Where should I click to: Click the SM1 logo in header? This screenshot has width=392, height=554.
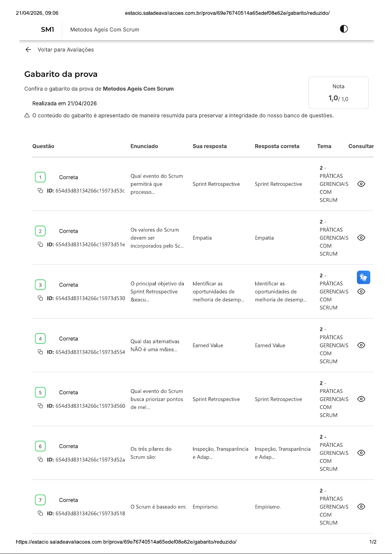[x=47, y=30]
